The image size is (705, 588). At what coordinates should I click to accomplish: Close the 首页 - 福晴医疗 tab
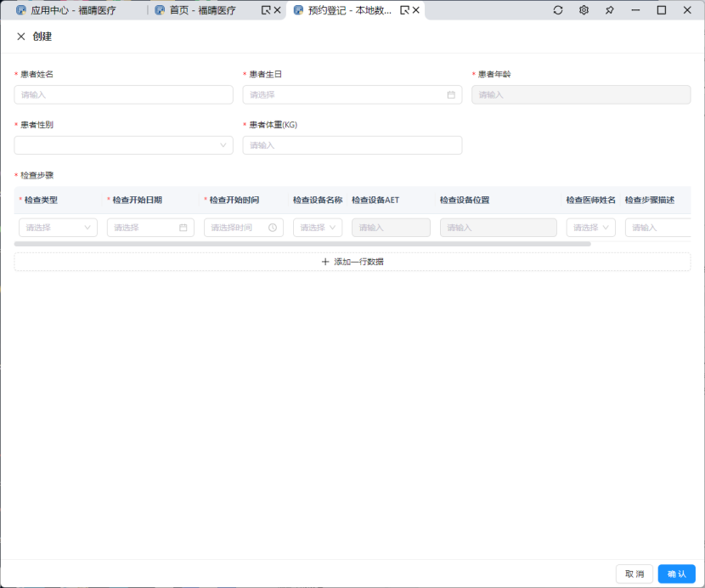click(277, 10)
